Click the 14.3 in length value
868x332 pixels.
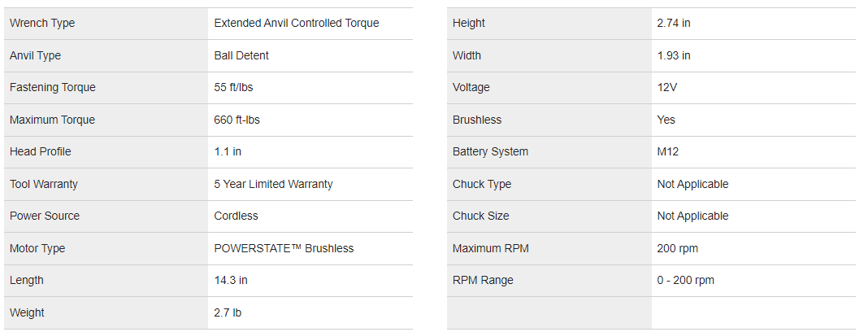coord(231,281)
